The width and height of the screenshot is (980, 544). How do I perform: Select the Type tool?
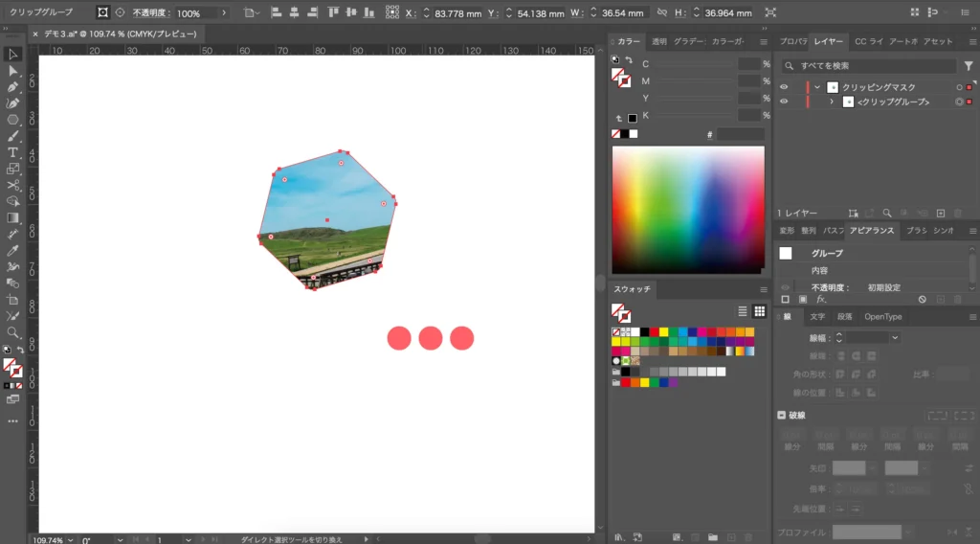click(13, 152)
